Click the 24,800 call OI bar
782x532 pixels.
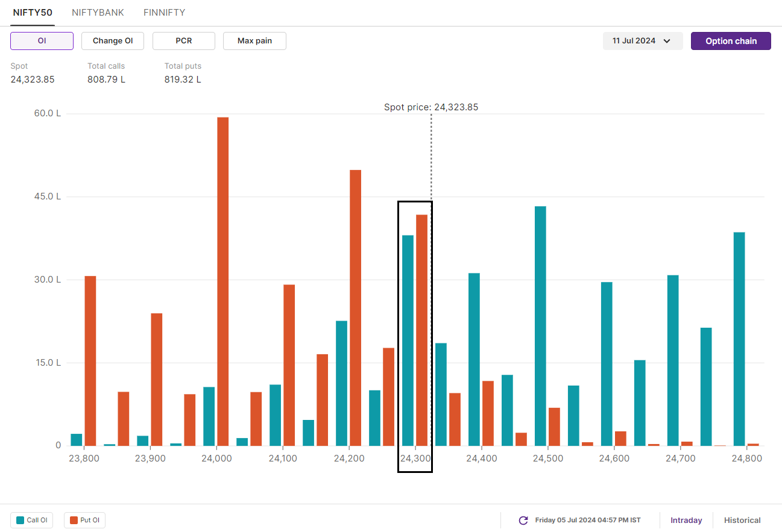(x=739, y=339)
